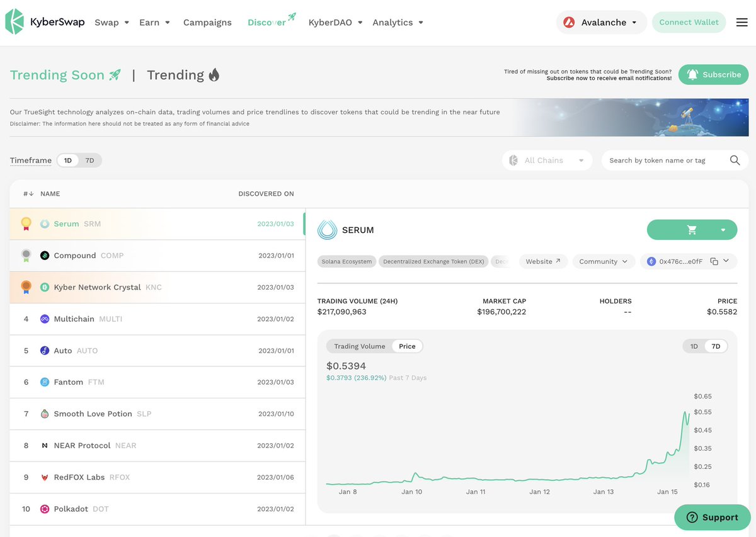Click the Auto token icon
The height and width of the screenshot is (537, 756).
pos(45,351)
